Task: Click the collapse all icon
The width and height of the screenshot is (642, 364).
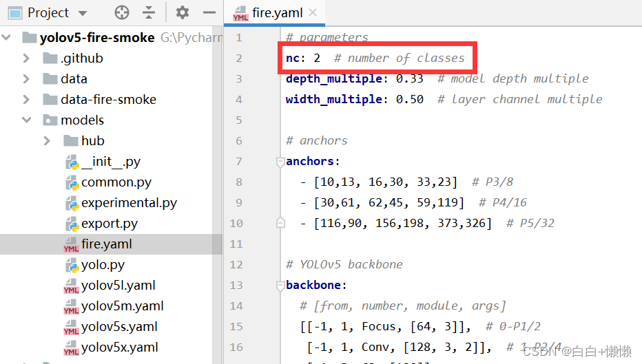Action: (x=149, y=12)
